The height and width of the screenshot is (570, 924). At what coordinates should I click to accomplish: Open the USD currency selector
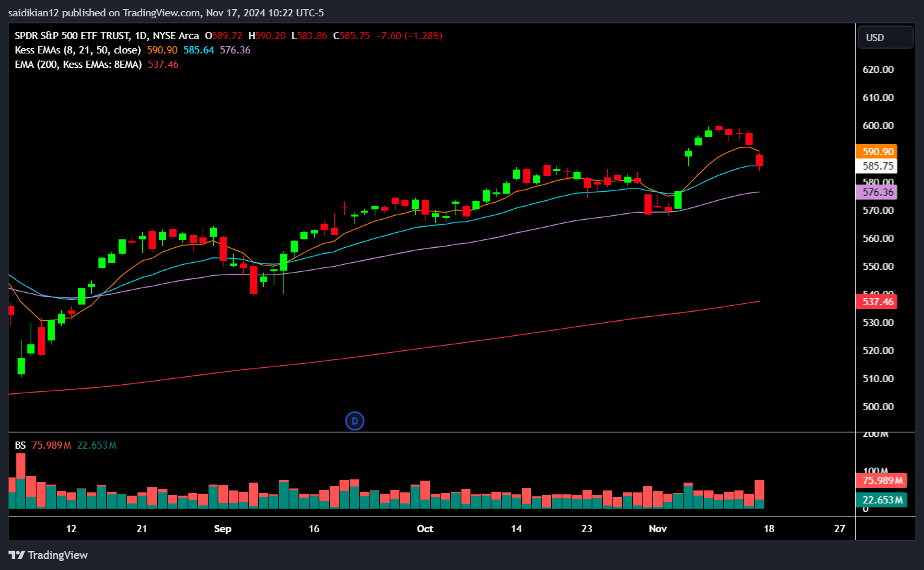[885, 37]
